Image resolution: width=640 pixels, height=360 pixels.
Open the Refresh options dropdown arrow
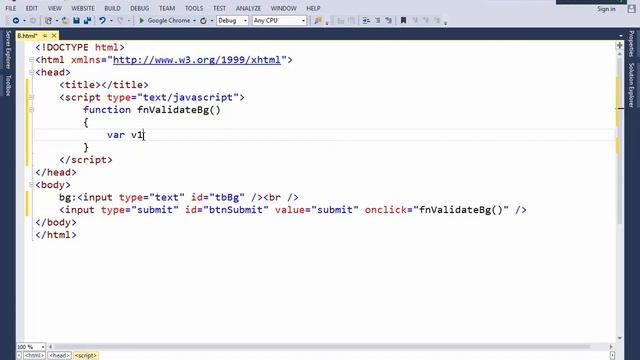[x=211, y=20]
